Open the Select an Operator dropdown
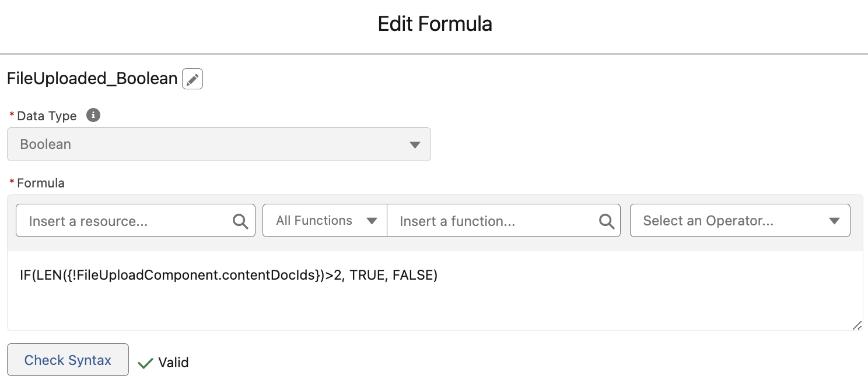 [740, 221]
